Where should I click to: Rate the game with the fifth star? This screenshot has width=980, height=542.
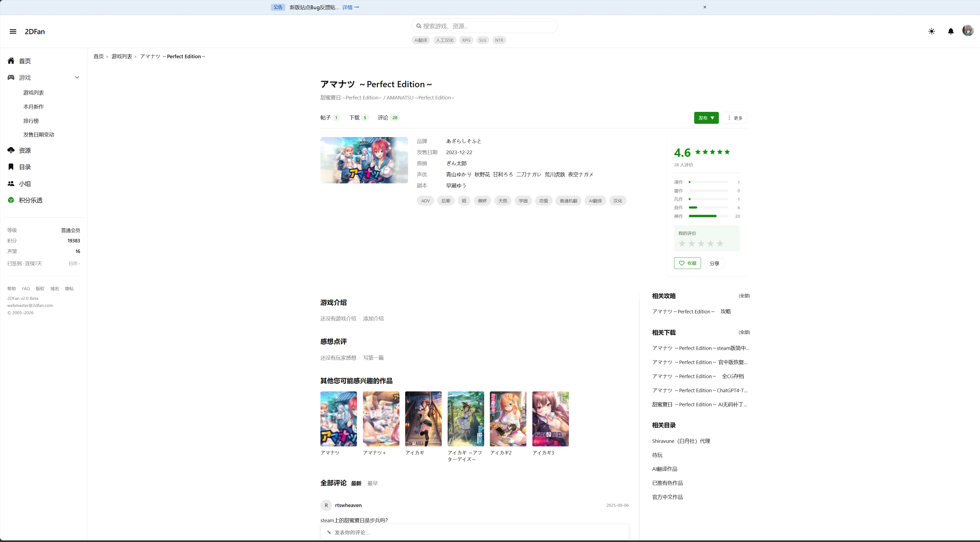coord(720,244)
